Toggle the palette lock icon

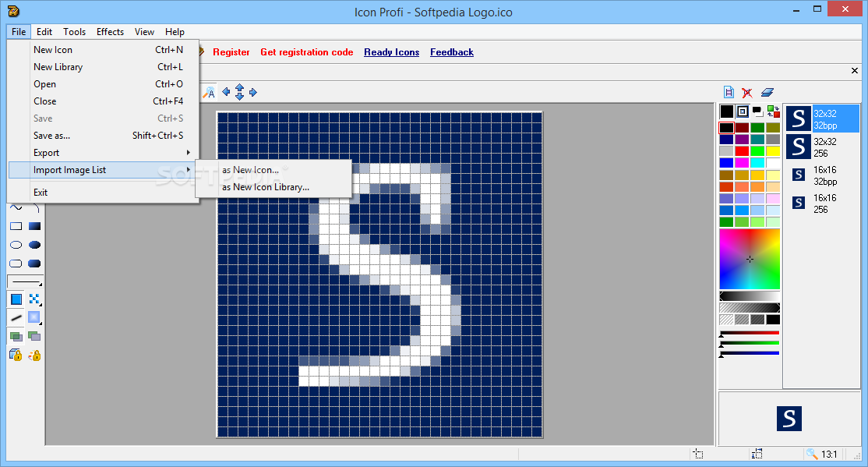pos(34,355)
